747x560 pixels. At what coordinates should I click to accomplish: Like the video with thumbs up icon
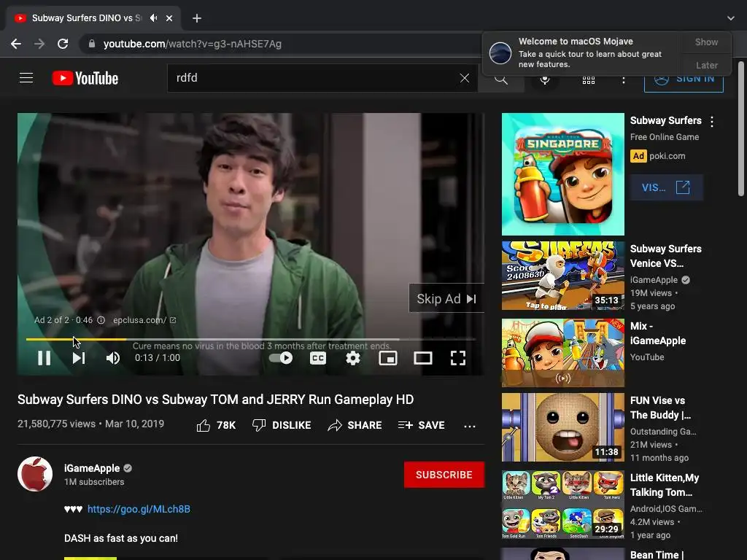[x=204, y=425]
